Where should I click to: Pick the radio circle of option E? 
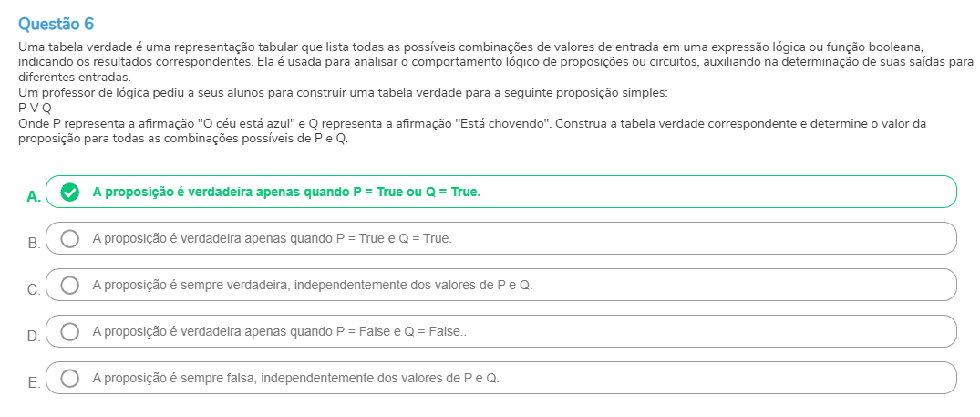tap(70, 379)
